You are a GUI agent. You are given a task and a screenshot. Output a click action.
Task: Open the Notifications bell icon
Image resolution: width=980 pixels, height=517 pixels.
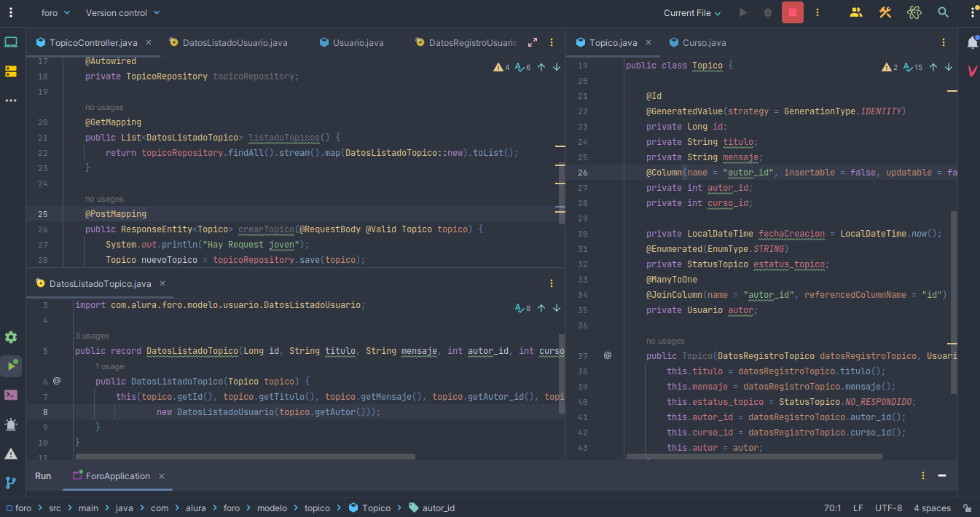tap(972, 43)
